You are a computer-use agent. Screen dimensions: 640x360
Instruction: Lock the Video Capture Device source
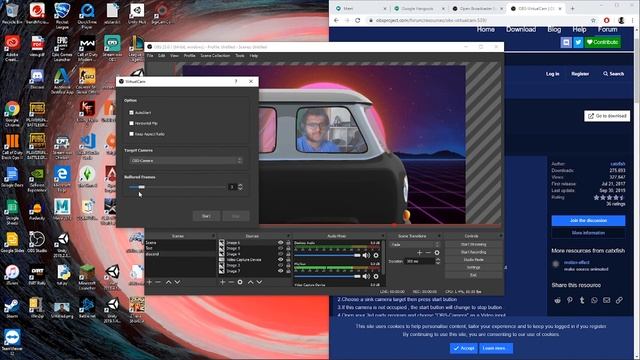point(288,260)
